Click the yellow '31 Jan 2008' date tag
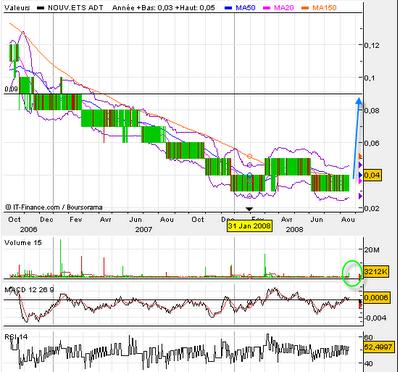 249,226
